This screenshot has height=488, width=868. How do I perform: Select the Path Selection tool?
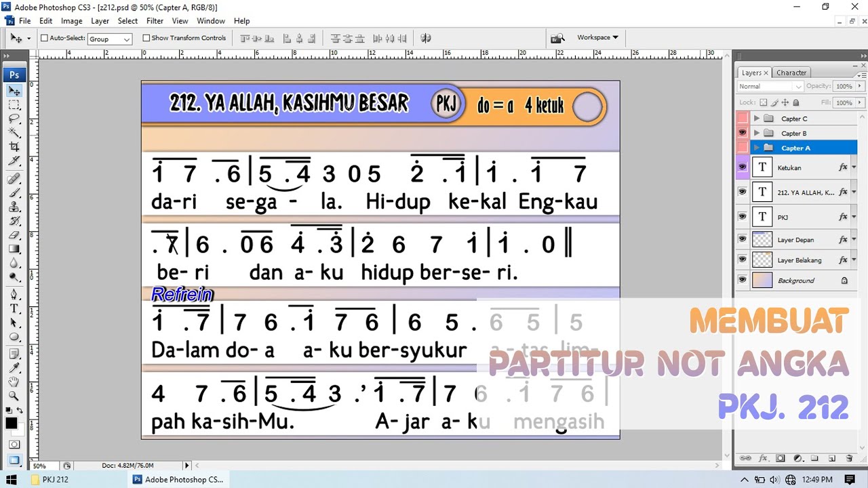[14, 323]
